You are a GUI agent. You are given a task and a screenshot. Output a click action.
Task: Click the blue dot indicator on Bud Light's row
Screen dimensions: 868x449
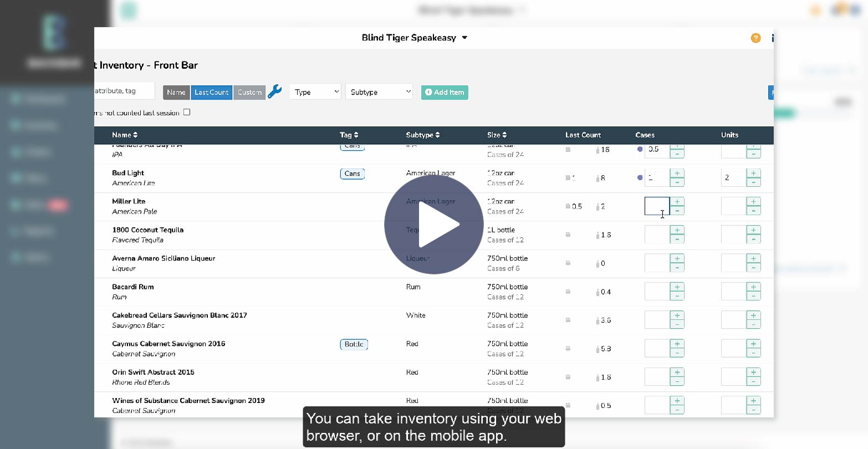pyautogui.click(x=640, y=178)
